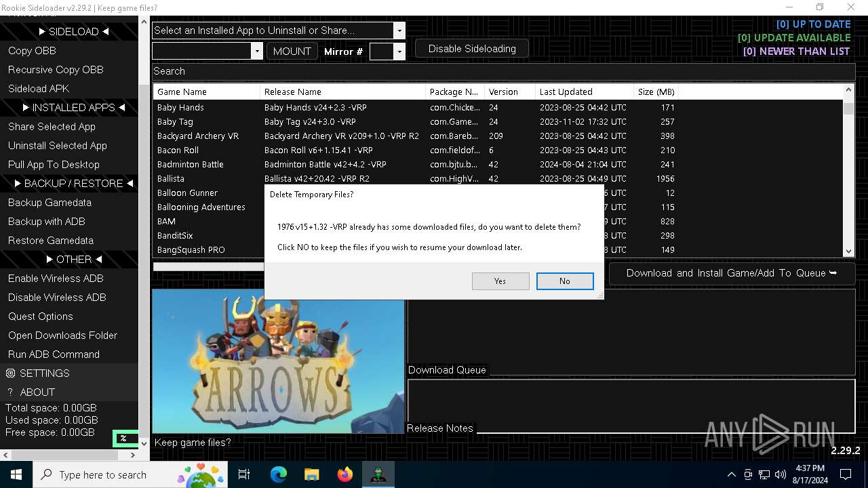Sort by Version column header
The image size is (868, 488).
point(510,91)
